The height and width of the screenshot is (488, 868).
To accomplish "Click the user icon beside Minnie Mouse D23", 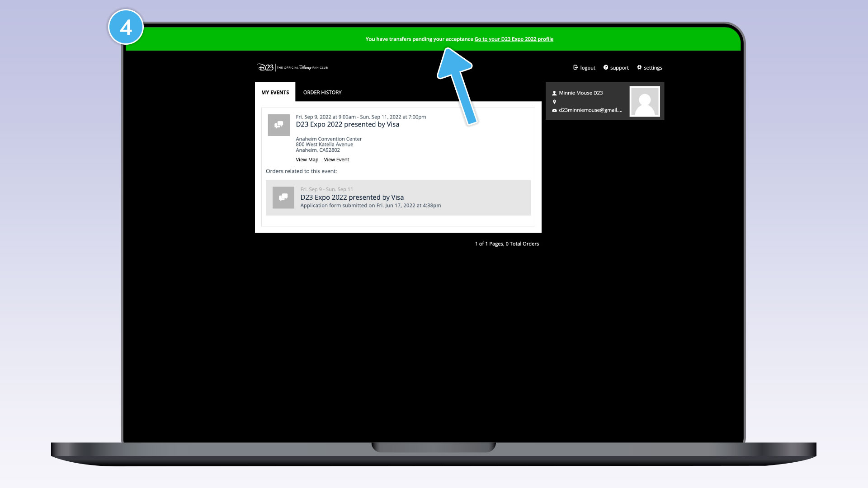I will (x=554, y=93).
